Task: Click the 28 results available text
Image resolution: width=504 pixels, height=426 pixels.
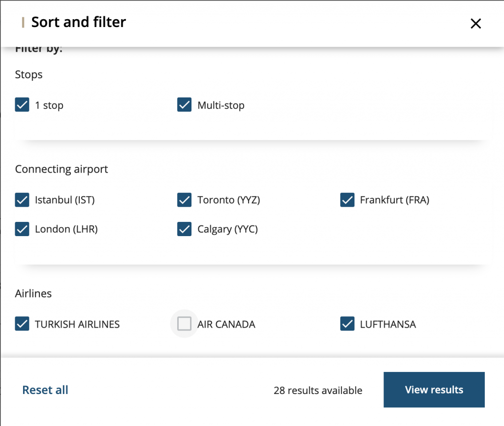Action: click(x=318, y=390)
